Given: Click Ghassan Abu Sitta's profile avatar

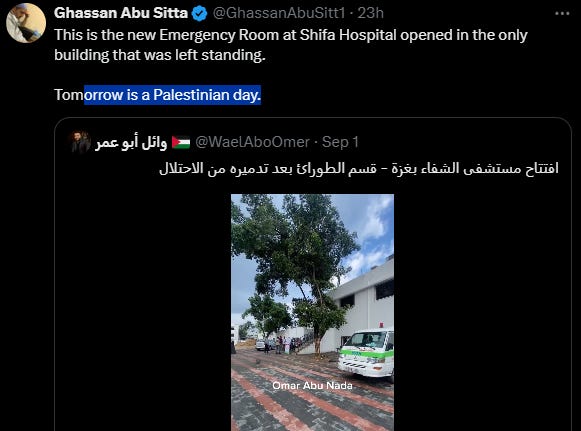Looking at the screenshot, I should (26, 23).
